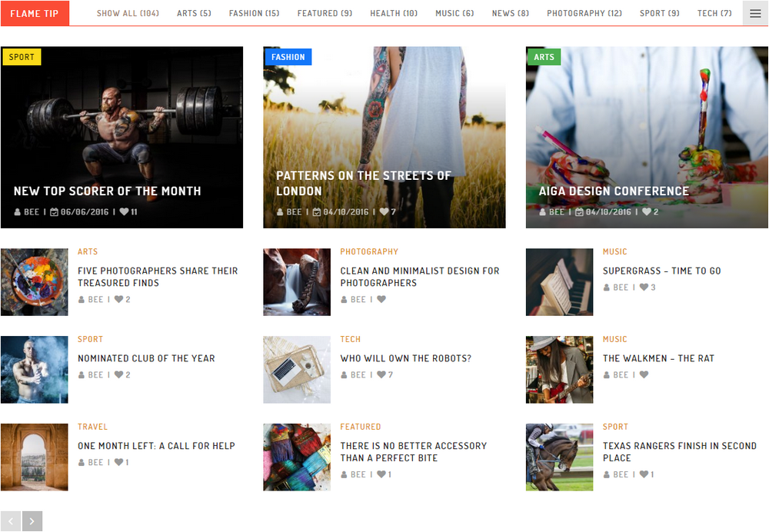Image resolution: width=769 pixels, height=532 pixels.
Task: Click heart icon on Who Will Own the Robots
Action: tap(381, 375)
